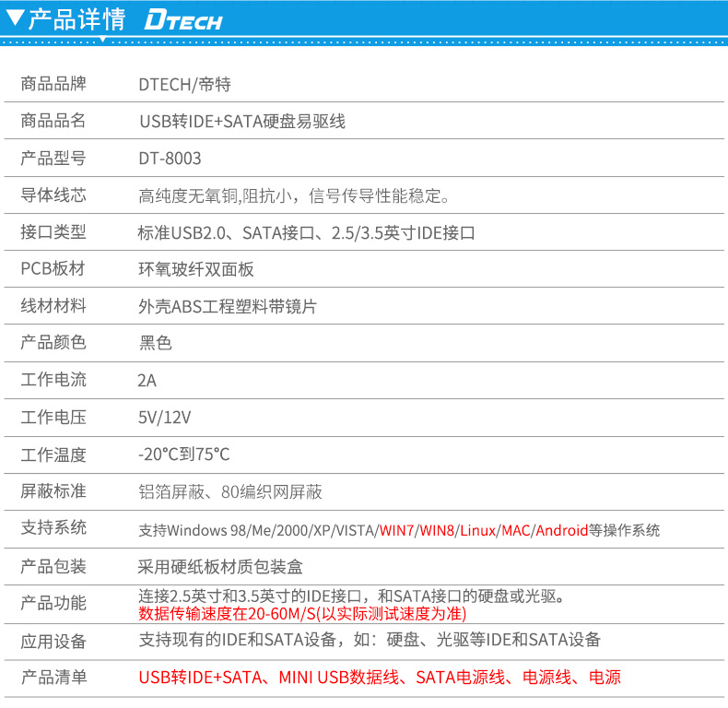Click the 商品品名 row label

(x=53, y=121)
